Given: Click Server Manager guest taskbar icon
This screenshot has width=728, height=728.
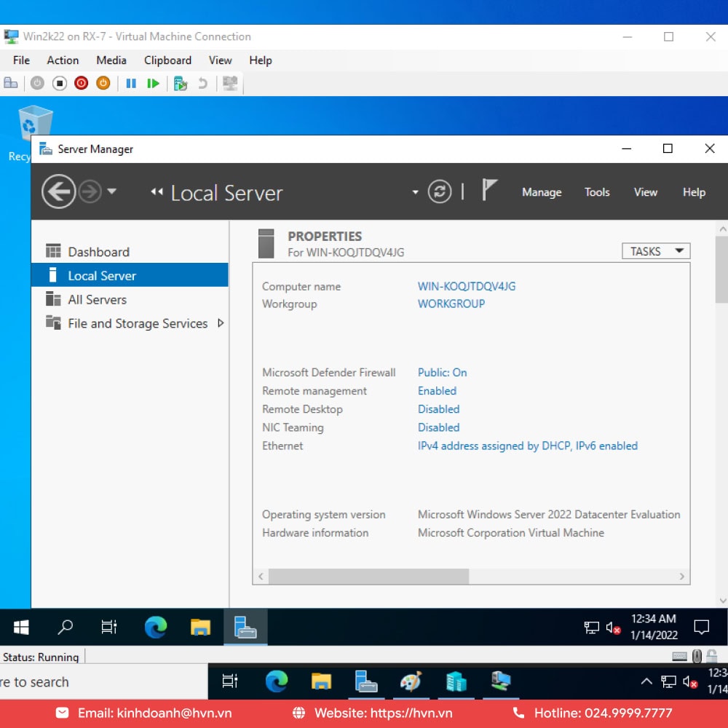Looking at the screenshot, I should click(245, 628).
